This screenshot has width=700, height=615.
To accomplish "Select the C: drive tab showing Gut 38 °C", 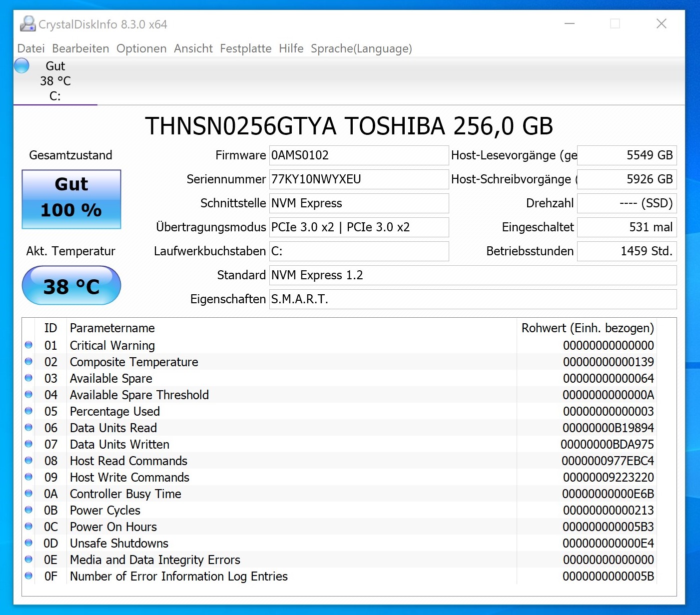I will pyautogui.click(x=55, y=81).
